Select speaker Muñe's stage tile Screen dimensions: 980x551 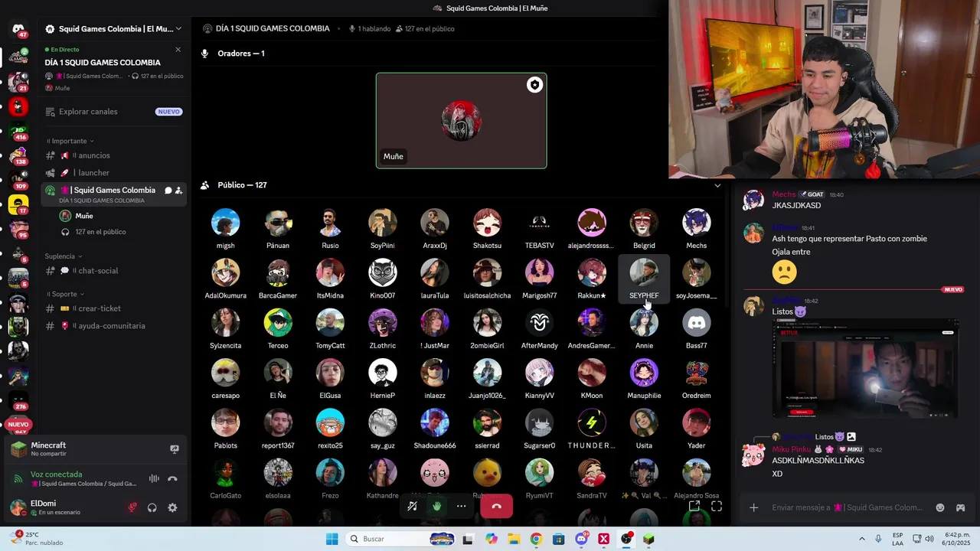(x=461, y=121)
